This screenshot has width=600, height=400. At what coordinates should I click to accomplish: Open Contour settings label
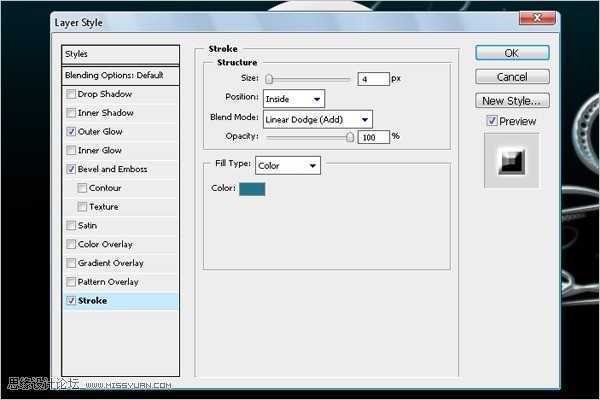pyautogui.click(x=105, y=188)
